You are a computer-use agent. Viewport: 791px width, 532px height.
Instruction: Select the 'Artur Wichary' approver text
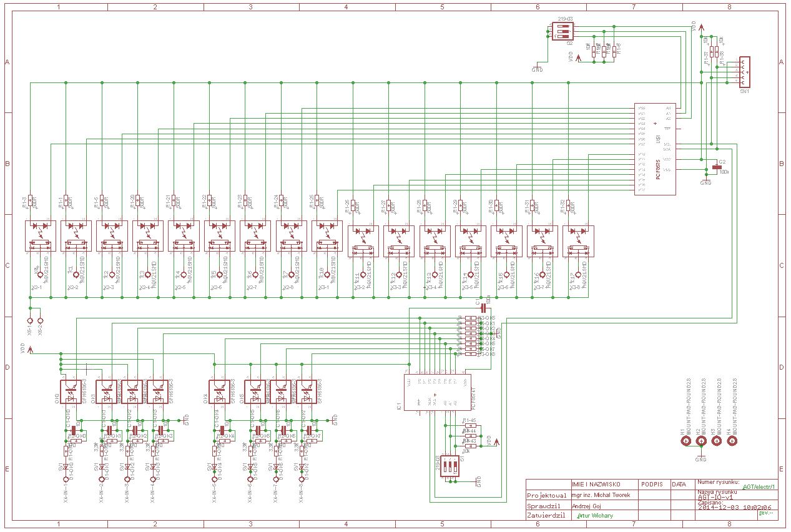(595, 516)
